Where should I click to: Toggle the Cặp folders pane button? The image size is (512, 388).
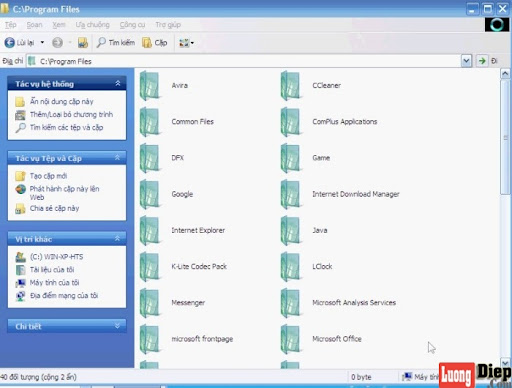(155, 43)
